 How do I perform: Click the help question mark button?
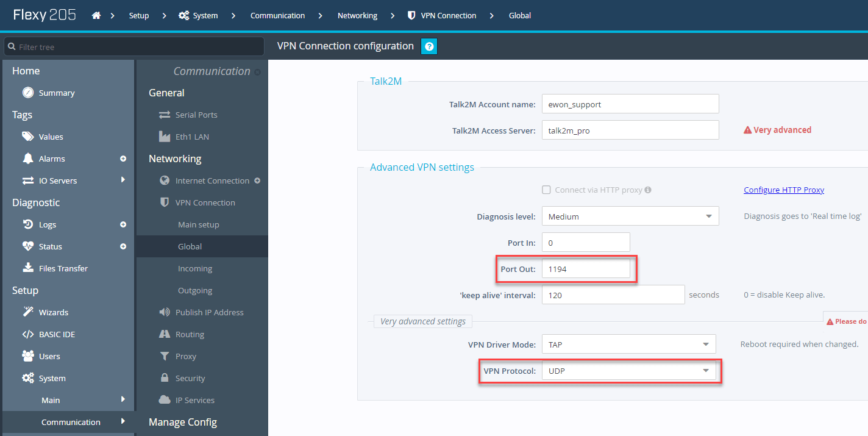pyautogui.click(x=429, y=46)
